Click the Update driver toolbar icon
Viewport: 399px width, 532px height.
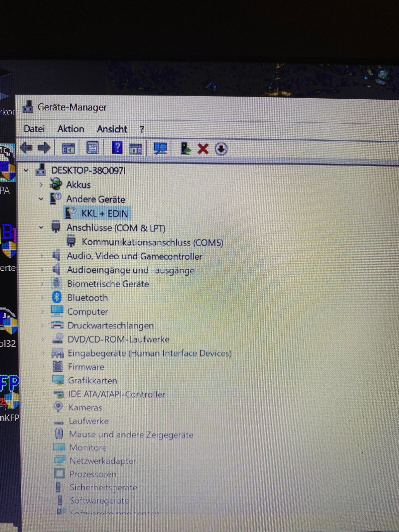coord(185,149)
